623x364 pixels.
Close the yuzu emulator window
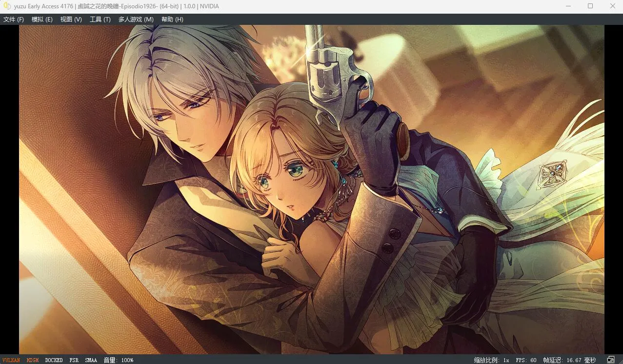point(613,6)
